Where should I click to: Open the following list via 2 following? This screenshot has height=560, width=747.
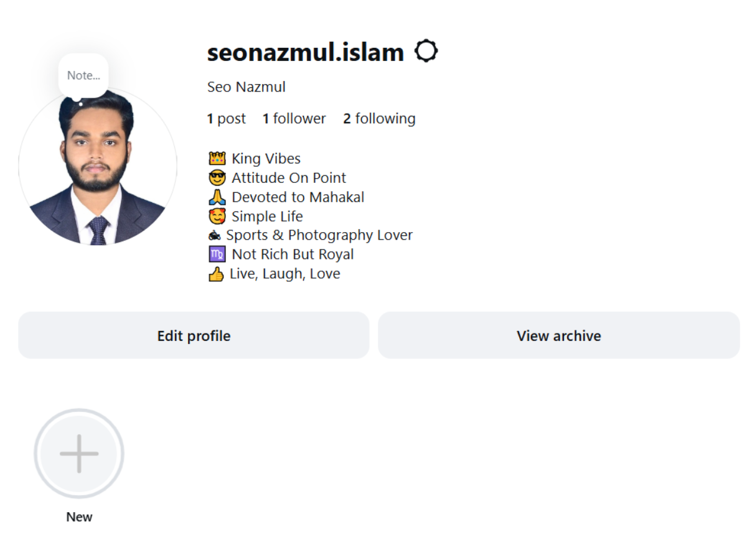[x=379, y=118]
